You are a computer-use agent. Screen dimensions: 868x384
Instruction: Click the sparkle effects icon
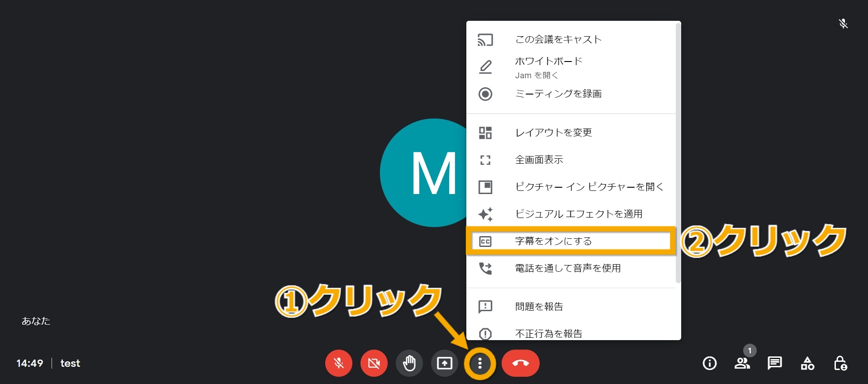click(x=485, y=214)
